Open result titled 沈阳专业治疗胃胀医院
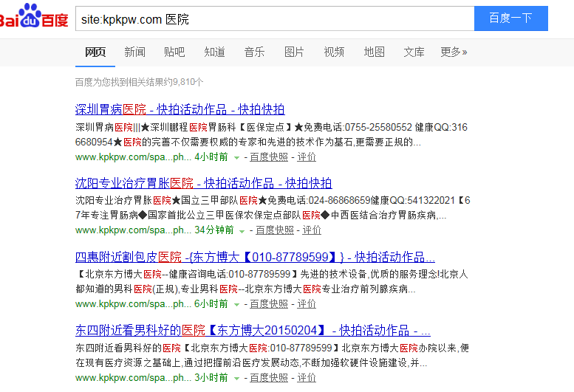Viewport: 574px width, 392px height. point(204,183)
